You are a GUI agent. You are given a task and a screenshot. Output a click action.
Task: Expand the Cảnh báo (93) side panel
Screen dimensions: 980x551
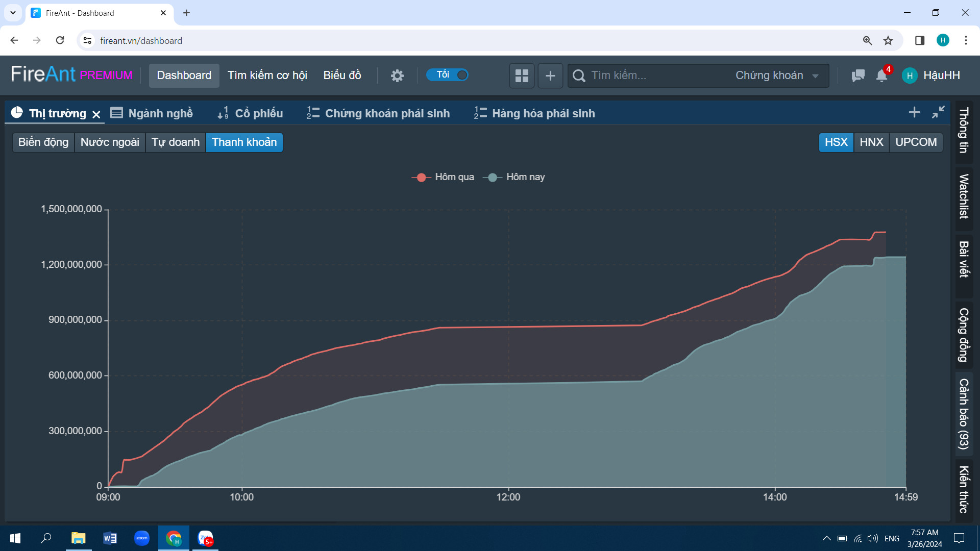964,414
